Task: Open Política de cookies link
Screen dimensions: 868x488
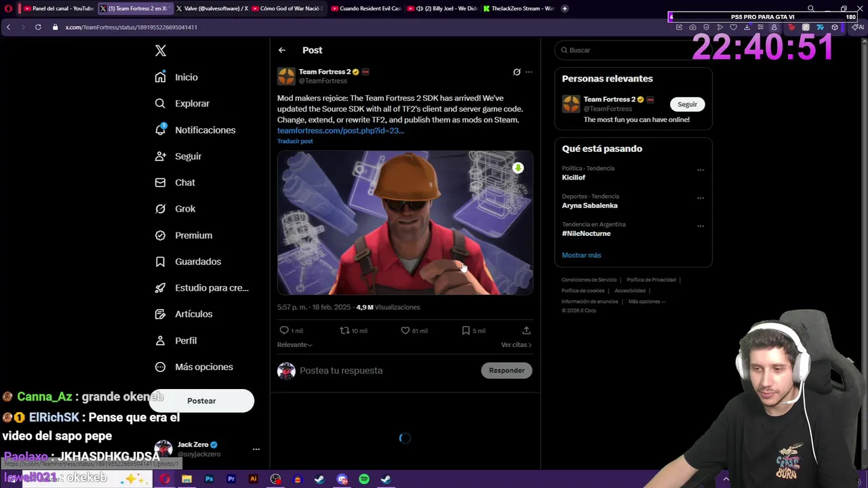Action: [583, 291]
